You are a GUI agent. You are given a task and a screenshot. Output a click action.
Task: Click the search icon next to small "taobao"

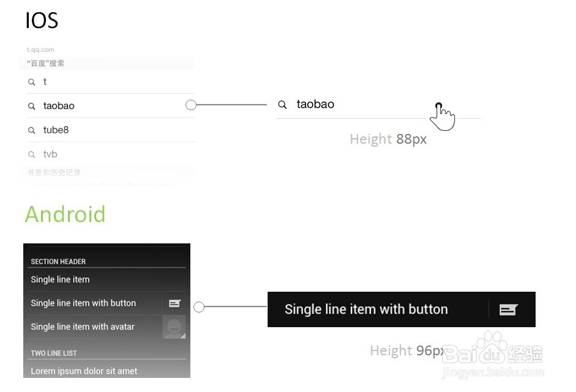click(32, 106)
